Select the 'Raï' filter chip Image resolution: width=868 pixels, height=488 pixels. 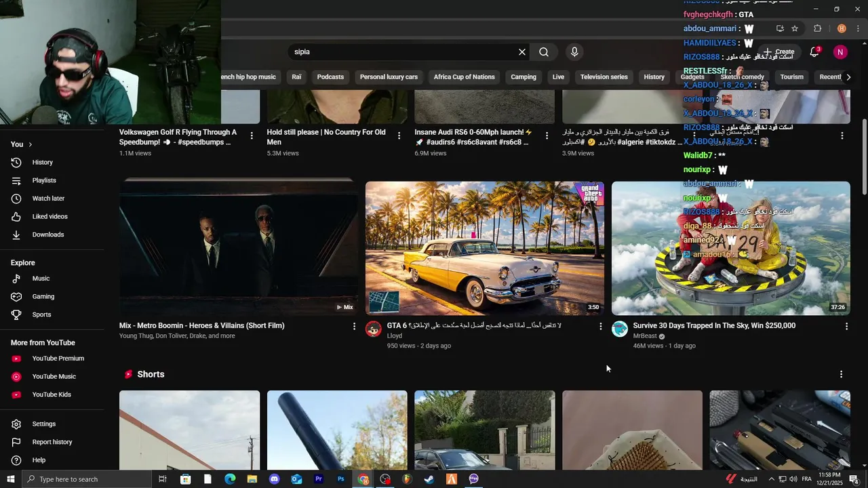click(x=296, y=77)
